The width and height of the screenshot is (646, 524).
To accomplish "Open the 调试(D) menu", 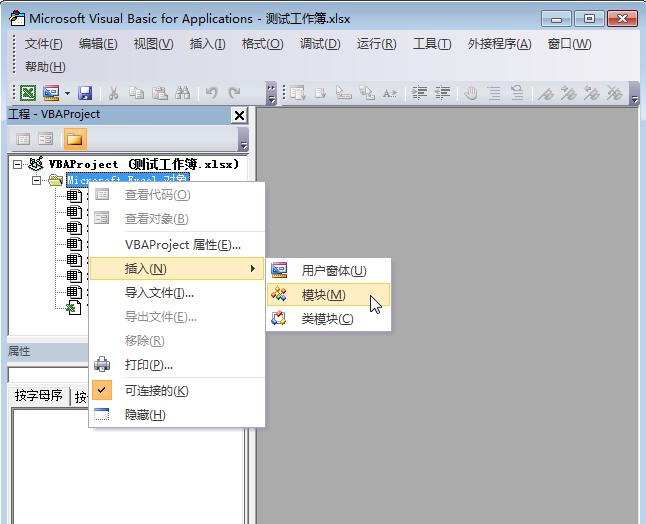I will (x=320, y=44).
